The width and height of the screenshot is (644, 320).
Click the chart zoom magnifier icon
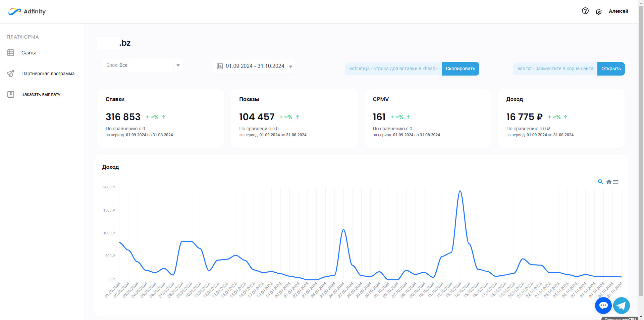pos(600,182)
